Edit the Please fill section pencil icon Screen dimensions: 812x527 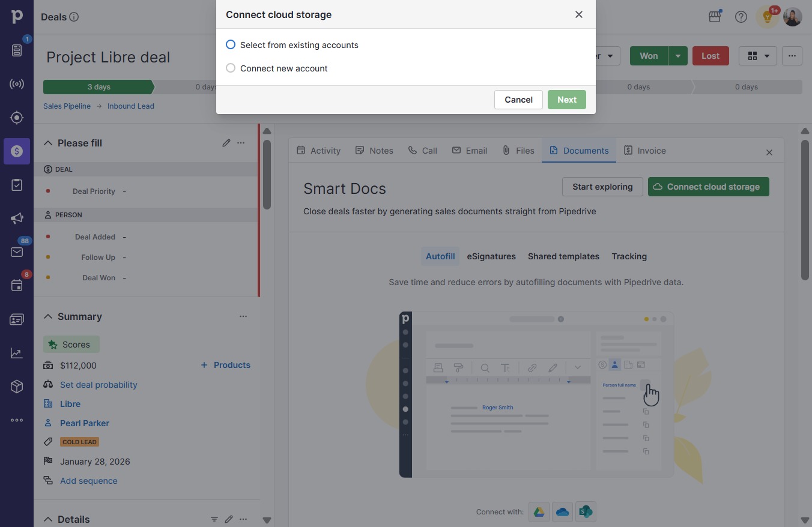point(226,143)
